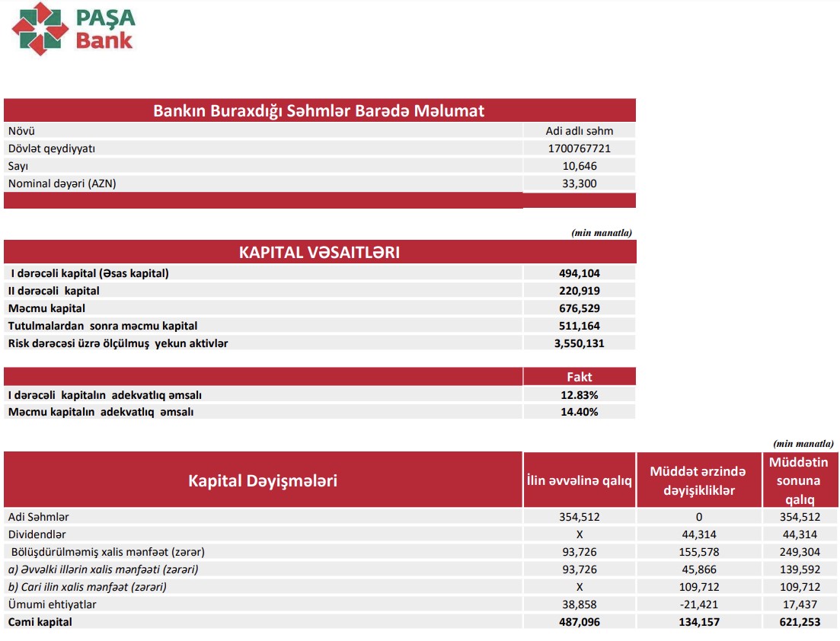The height and width of the screenshot is (641, 840).
Task: Click the risk-weighted assets value 3,550,131
Action: [x=579, y=343]
